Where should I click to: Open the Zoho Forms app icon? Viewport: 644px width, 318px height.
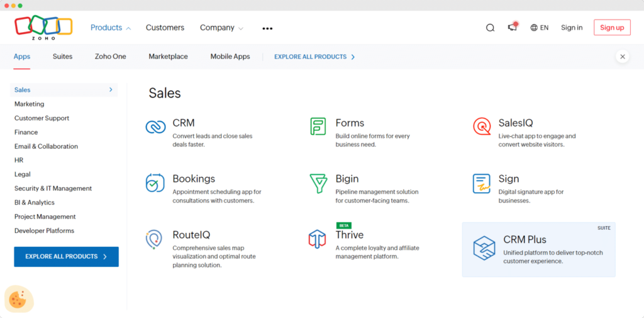318,127
